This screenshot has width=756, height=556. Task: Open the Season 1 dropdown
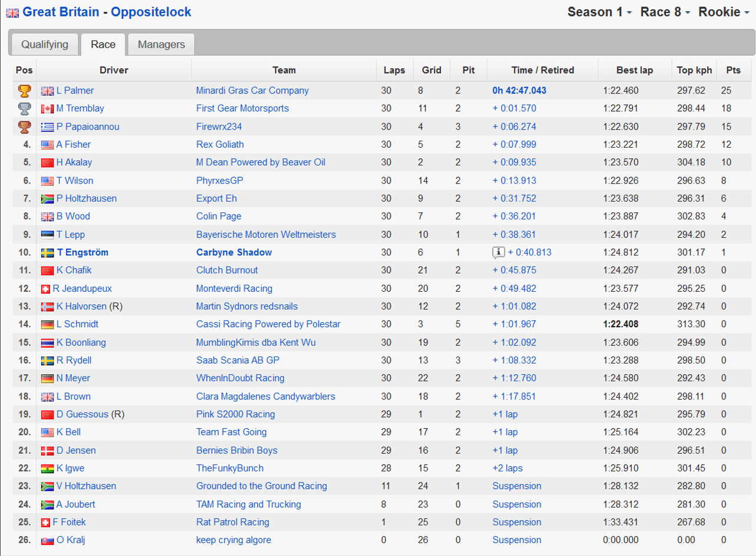click(x=599, y=12)
